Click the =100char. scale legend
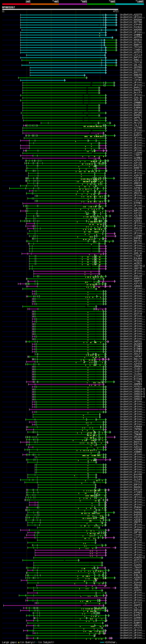 click(x=108, y=642)
